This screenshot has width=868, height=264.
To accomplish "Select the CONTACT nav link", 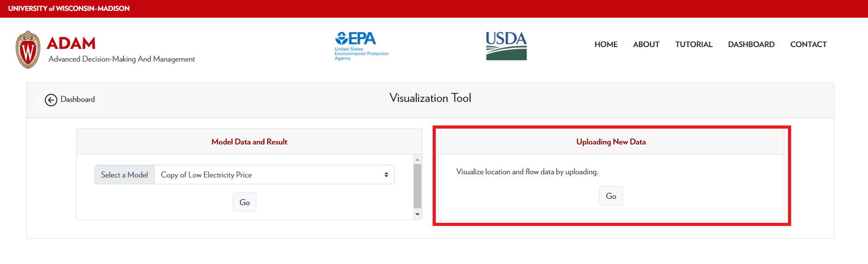I will click(808, 44).
